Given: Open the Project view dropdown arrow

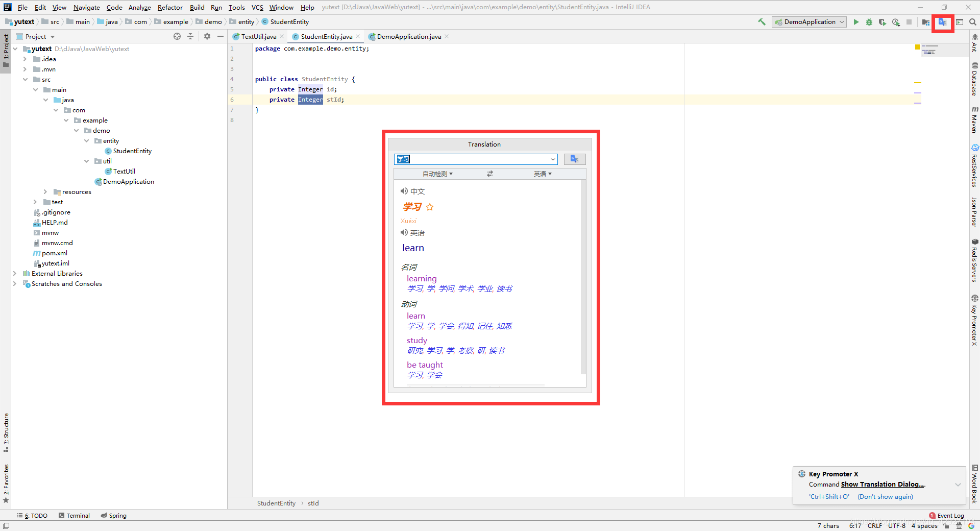Looking at the screenshot, I should pyautogui.click(x=53, y=37).
